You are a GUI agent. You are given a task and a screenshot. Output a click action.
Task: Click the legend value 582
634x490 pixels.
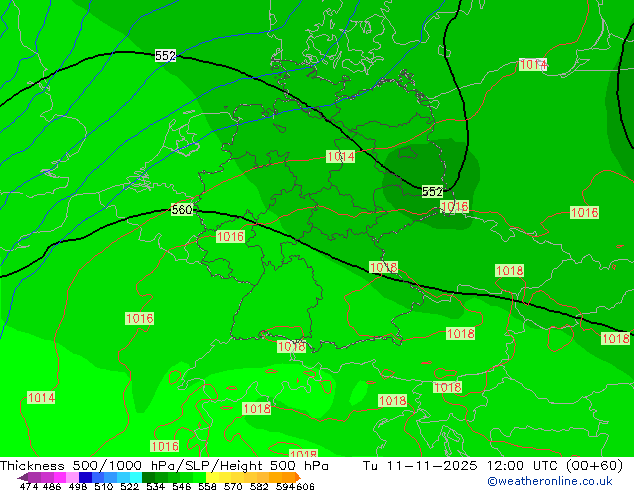[259, 486]
